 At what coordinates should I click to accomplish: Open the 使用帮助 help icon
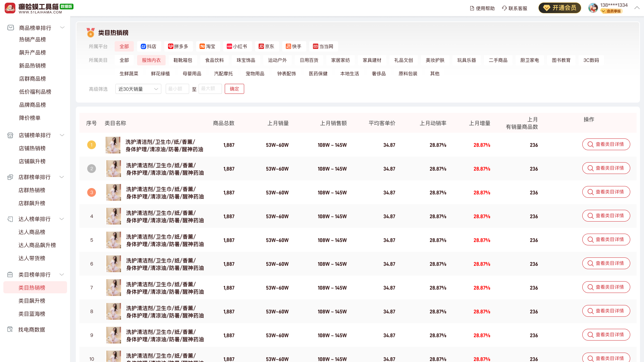tap(471, 8)
